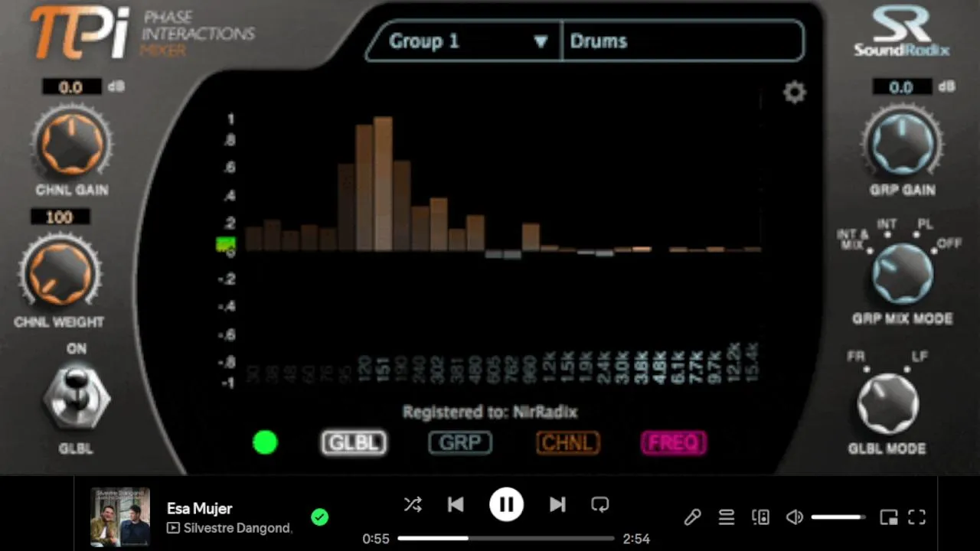This screenshot has height=551, width=980.
Task: Open the miniplayer
Action: pos(889,517)
